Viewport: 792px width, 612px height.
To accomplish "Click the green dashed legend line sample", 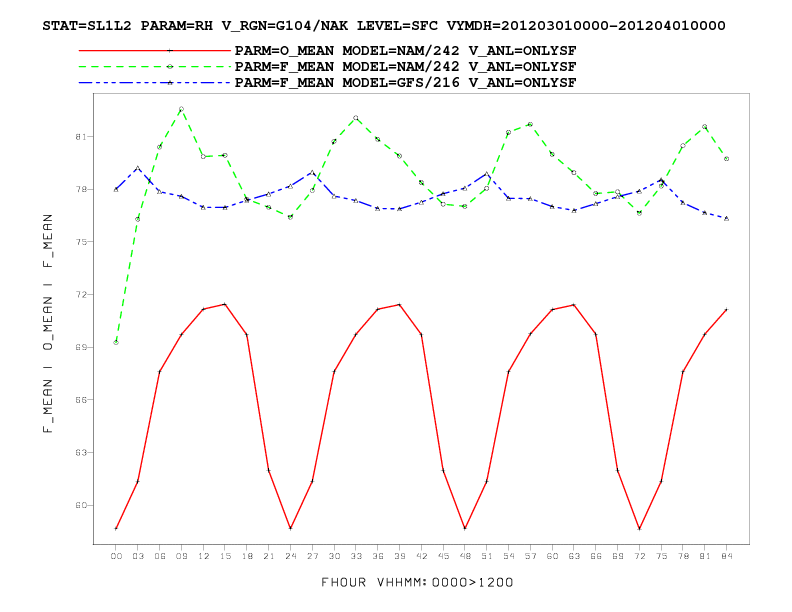I will 155,67.
